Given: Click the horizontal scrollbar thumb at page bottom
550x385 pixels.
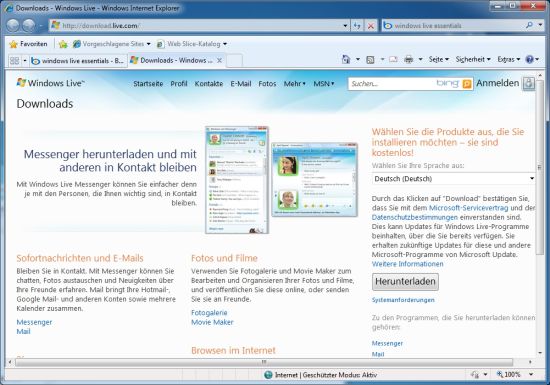Looking at the screenshot, I should 264,362.
